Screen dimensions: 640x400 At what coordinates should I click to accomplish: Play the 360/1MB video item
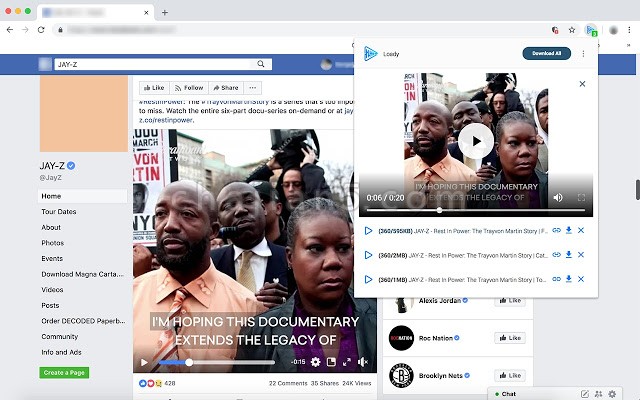368,280
